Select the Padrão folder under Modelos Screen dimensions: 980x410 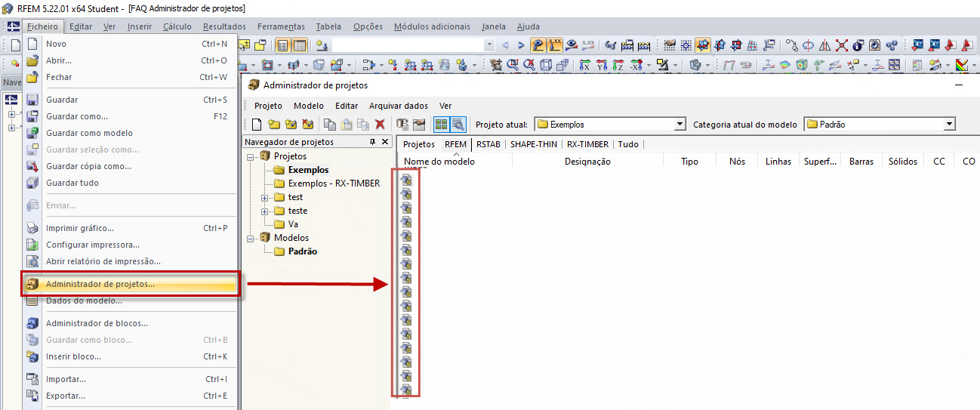point(303,251)
